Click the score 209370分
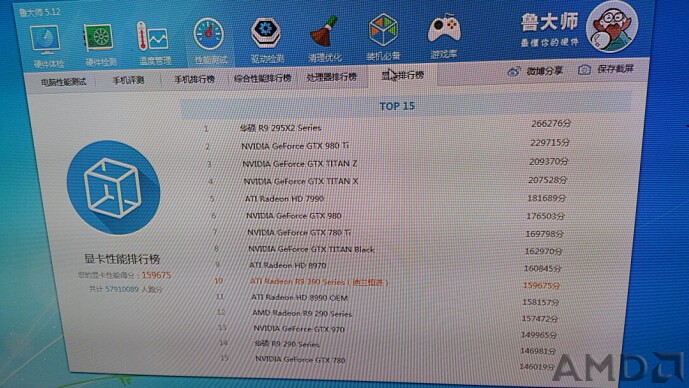Image resolution: width=689 pixels, height=388 pixels. tap(549, 162)
